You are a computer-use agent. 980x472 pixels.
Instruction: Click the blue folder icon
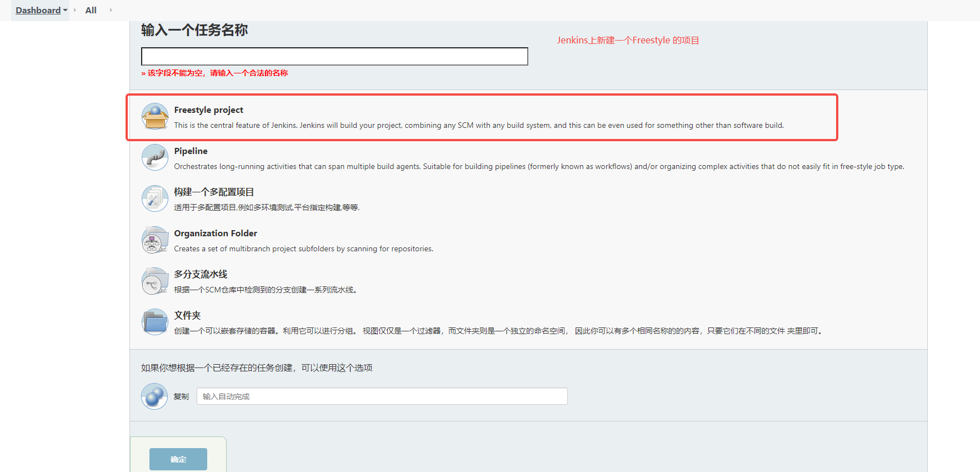pyautogui.click(x=155, y=322)
